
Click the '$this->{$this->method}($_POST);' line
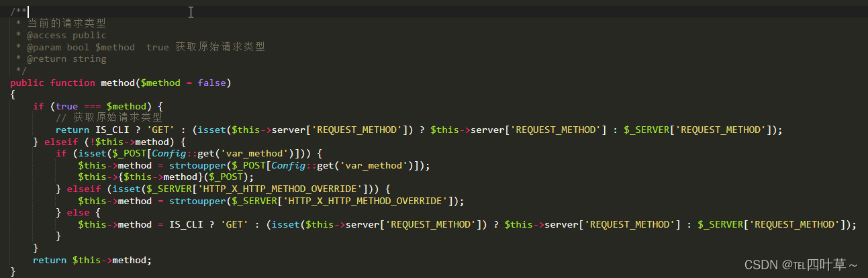(x=166, y=177)
